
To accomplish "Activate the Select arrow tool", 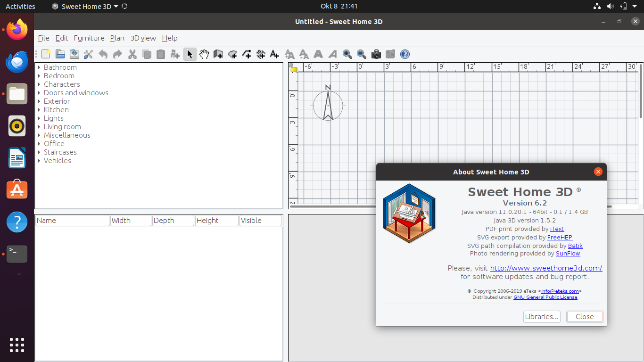I will (x=190, y=54).
